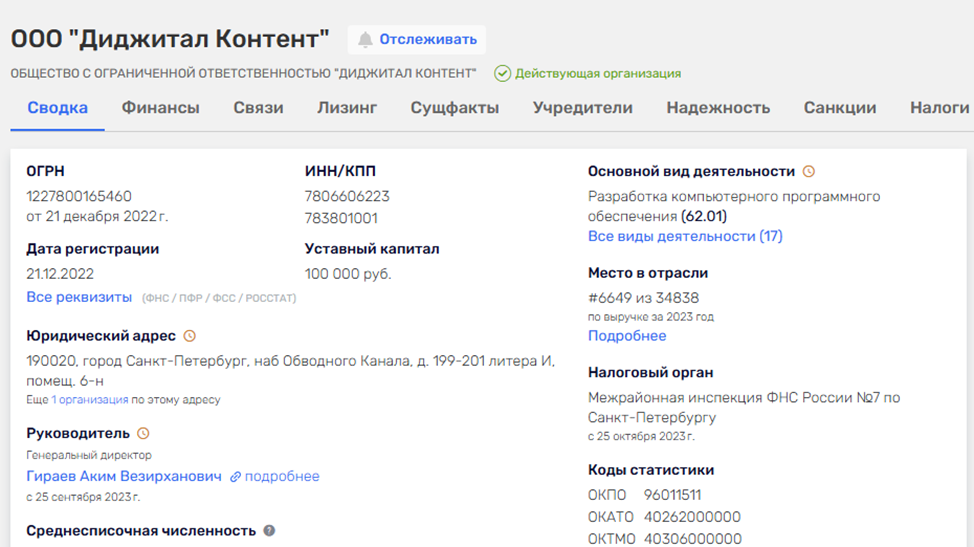The height and width of the screenshot is (547, 974).
Task: Click the text с 25 сентября 2023 г.
Action: click(x=83, y=497)
